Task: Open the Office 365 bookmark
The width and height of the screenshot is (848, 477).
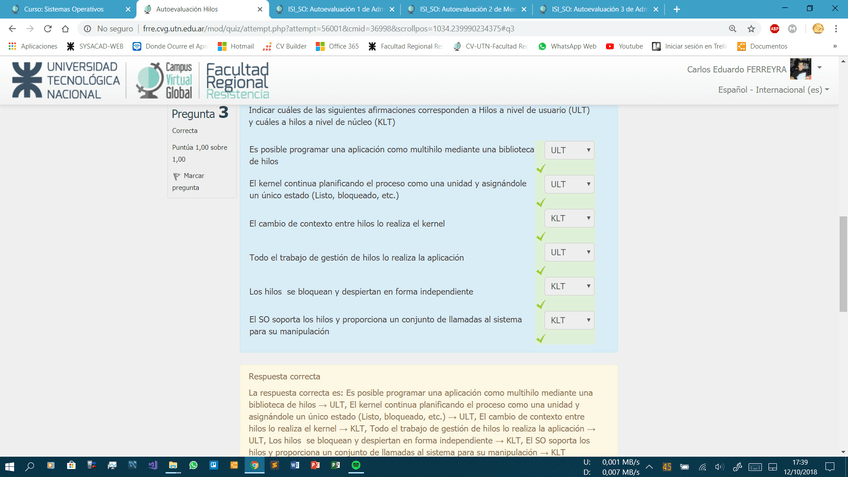Action: (337, 47)
